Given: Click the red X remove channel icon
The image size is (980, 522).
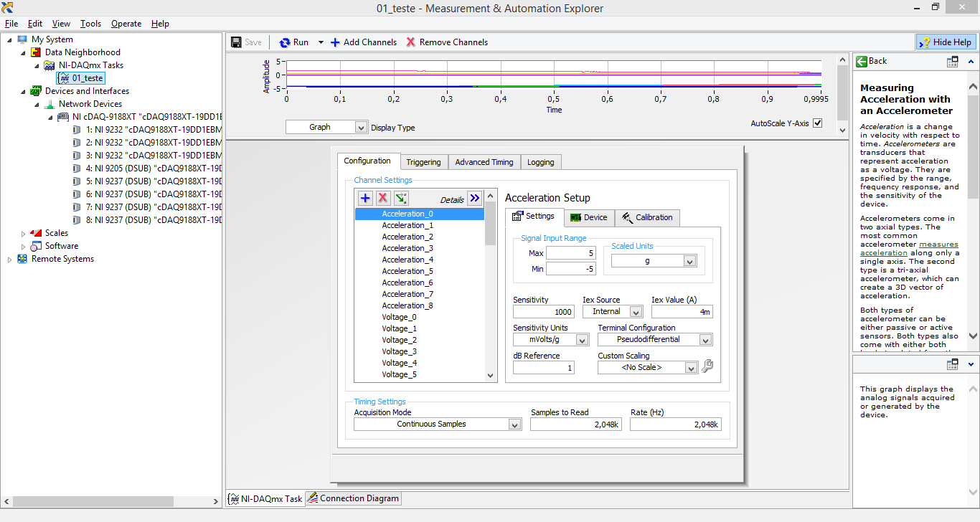Looking at the screenshot, I should click(x=383, y=199).
